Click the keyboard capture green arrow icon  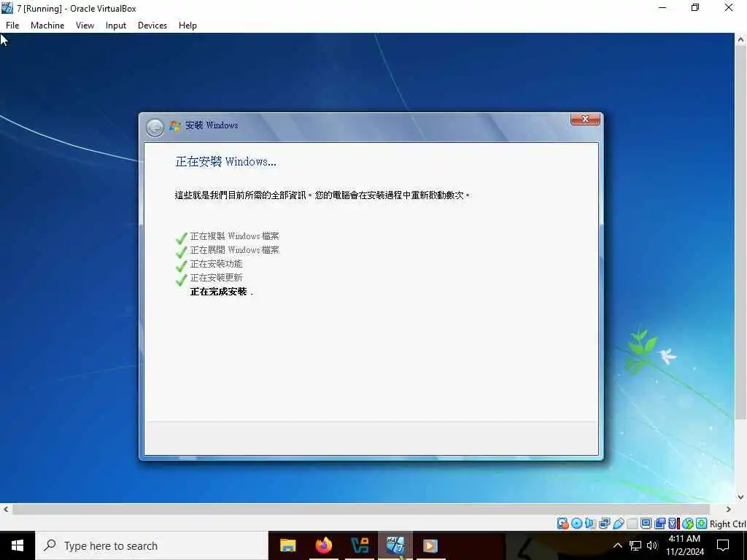701,524
